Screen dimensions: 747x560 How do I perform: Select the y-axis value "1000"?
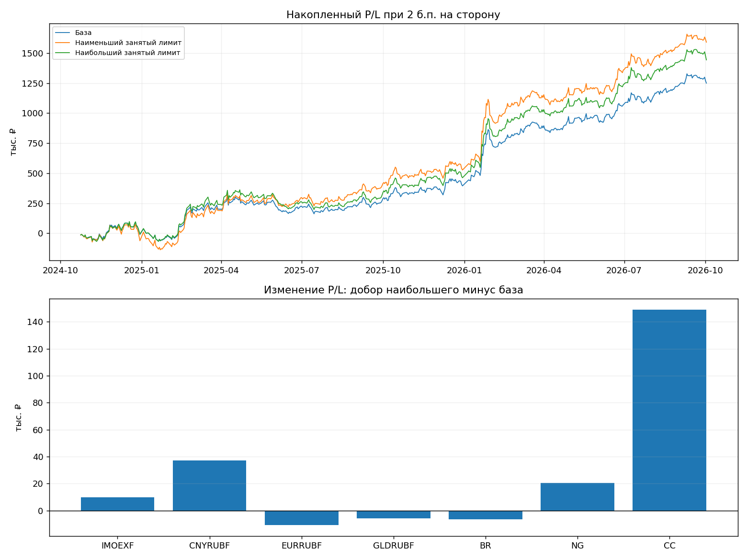33,113
